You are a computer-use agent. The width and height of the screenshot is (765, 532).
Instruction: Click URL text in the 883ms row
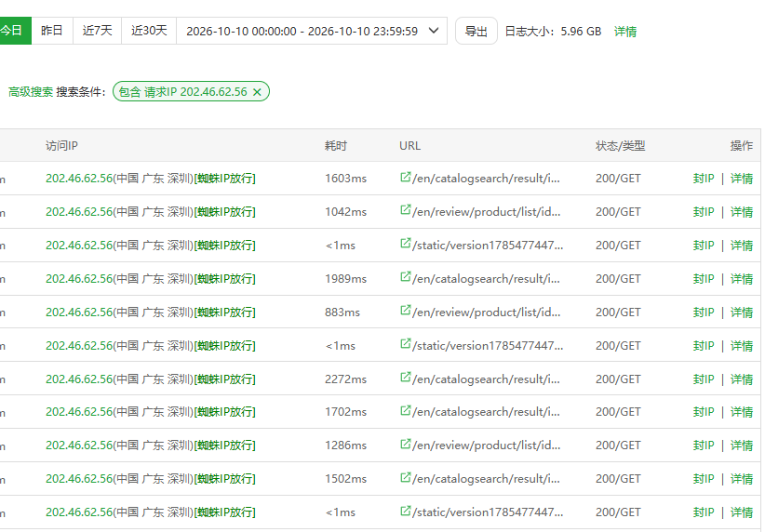(487, 313)
